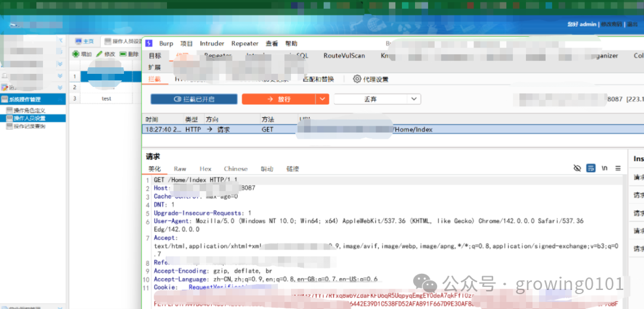This screenshot has width=644, height=309.
Task: Open the request editor hamburger menu
Action: point(618,168)
